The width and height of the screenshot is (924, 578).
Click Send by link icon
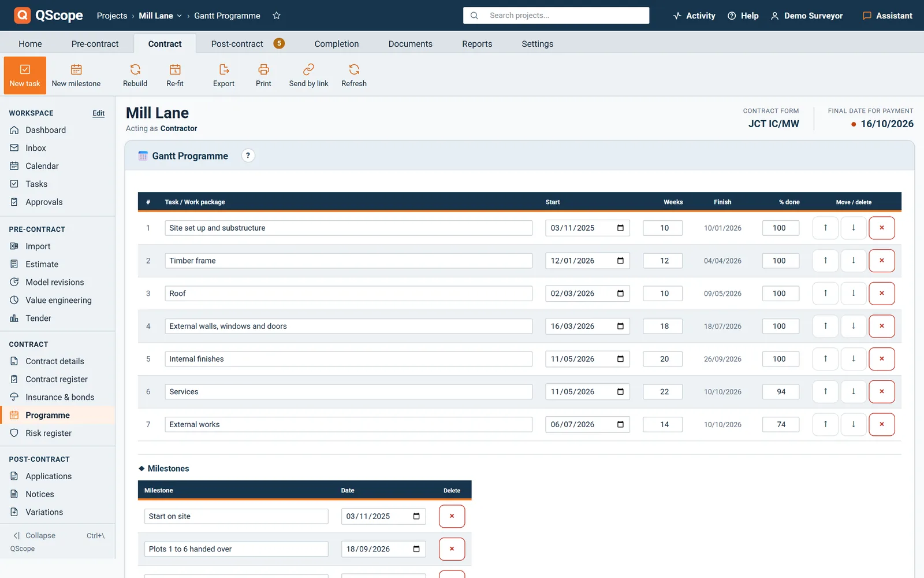(308, 75)
